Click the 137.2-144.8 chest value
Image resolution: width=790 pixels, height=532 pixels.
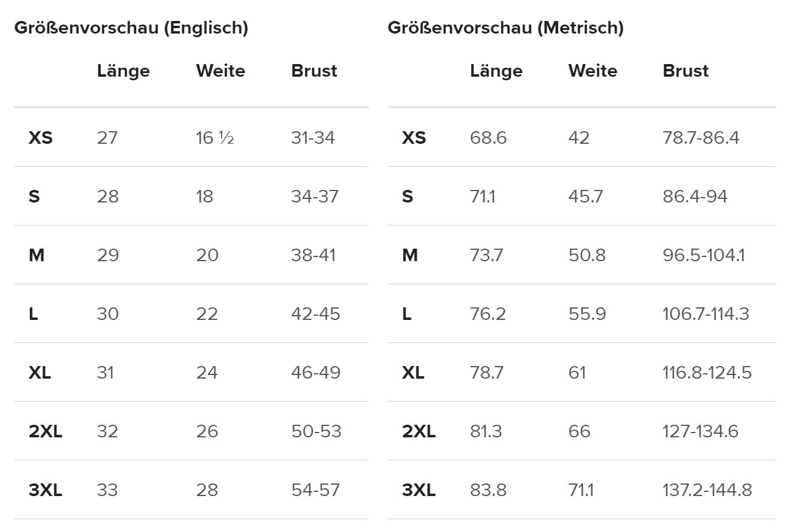coord(707,490)
